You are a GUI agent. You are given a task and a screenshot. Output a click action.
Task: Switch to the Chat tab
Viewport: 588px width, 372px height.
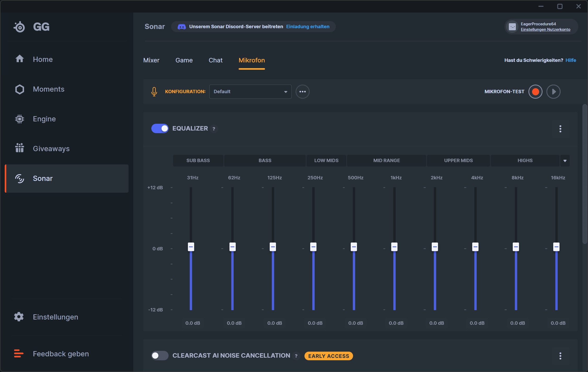click(x=216, y=60)
